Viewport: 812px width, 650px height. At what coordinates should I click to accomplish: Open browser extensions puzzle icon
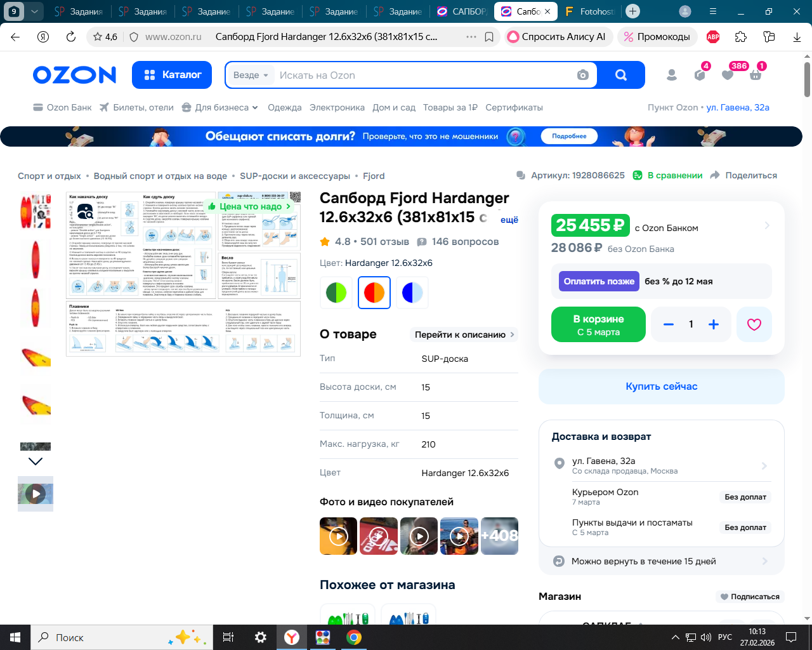coord(741,37)
